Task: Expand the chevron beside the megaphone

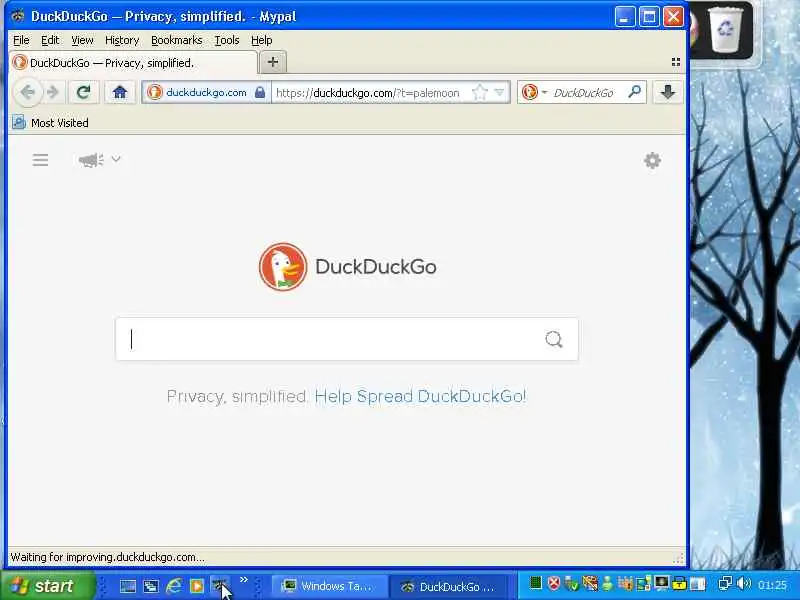Action: pos(116,159)
